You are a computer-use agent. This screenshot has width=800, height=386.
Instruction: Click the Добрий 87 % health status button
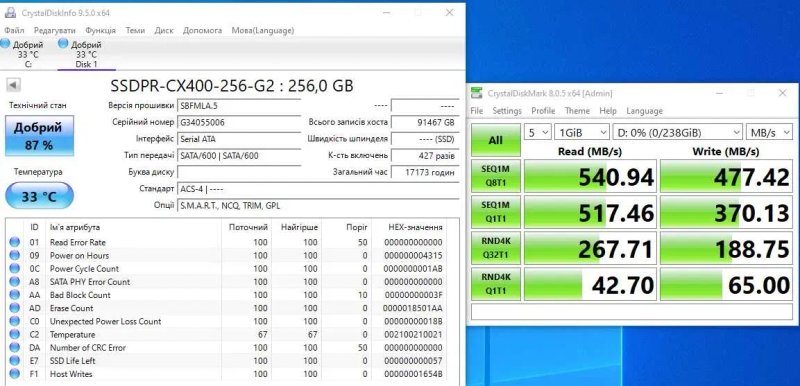click(x=39, y=136)
